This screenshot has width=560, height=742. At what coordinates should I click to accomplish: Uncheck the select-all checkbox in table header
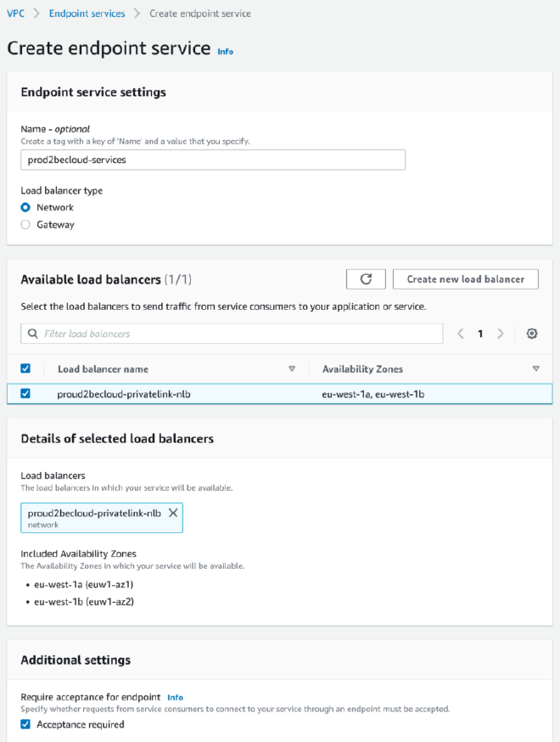click(x=24, y=368)
